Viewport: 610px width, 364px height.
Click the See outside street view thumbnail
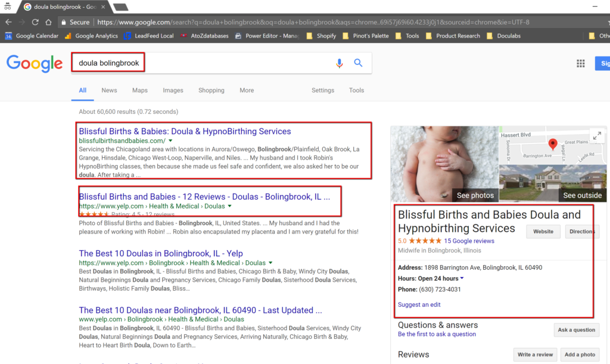click(x=553, y=183)
